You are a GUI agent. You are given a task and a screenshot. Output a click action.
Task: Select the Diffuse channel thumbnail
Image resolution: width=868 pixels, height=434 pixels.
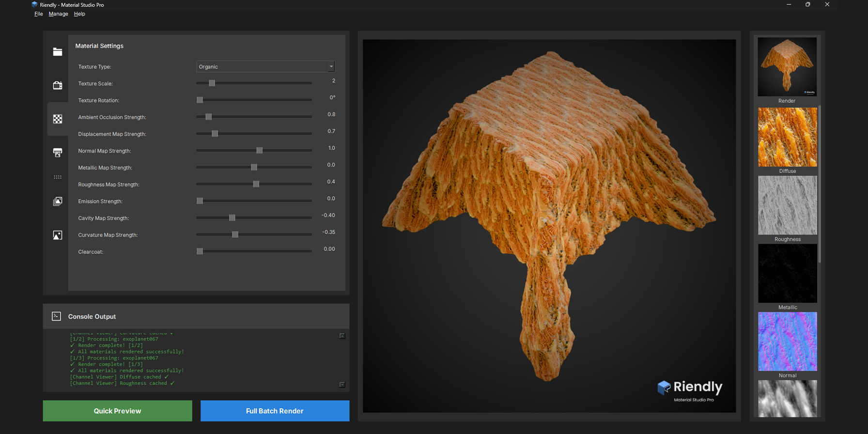click(787, 137)
